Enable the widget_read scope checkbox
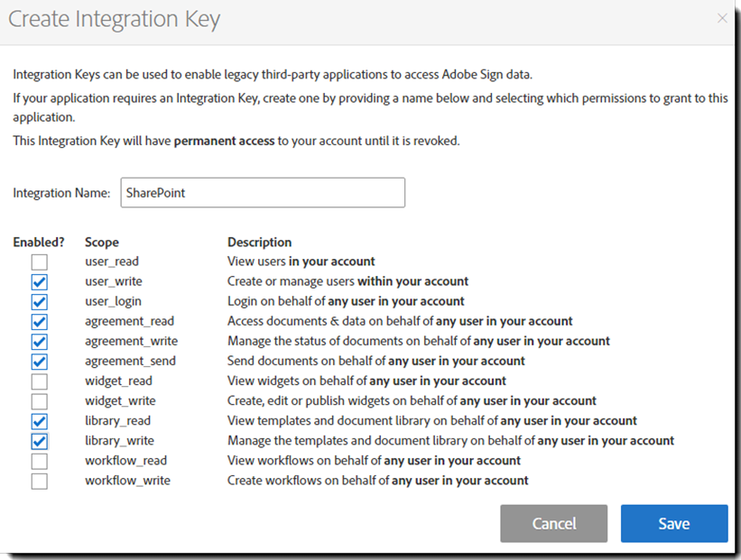The width and height of the screenshot is (741, 560). (x=38, y=381)
